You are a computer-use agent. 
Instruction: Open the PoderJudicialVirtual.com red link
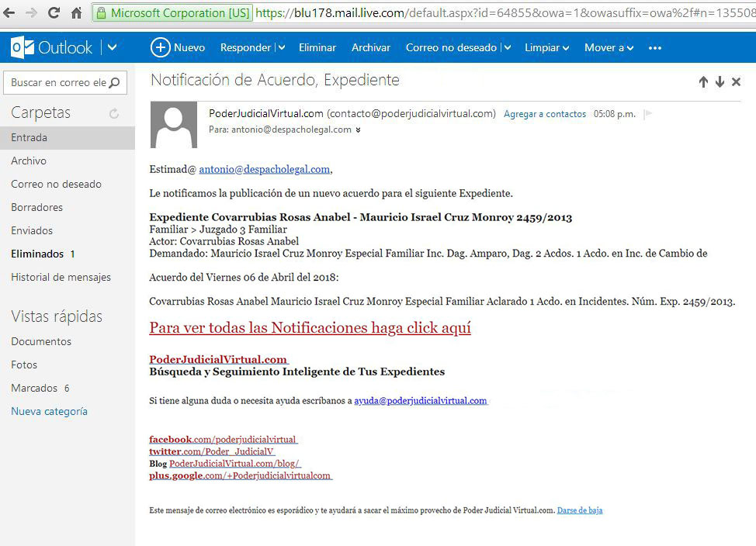click(218, 360)
